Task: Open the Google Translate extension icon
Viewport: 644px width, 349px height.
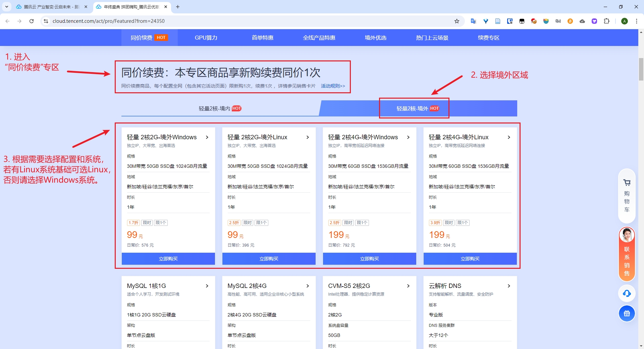Action: click(x=474, y=21)
